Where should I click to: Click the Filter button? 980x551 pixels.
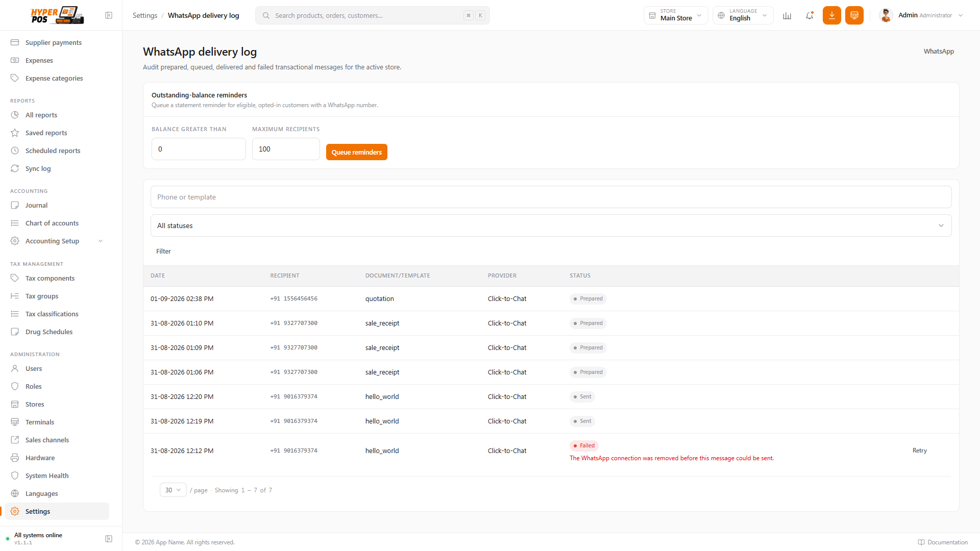click(x=163, y=251)
